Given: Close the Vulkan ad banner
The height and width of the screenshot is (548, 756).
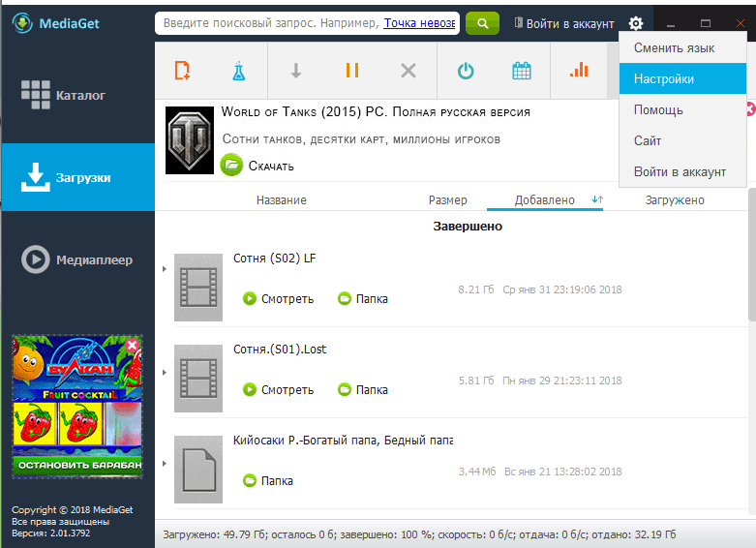Looking at the screenshot, I should click(x=132, y=345).
